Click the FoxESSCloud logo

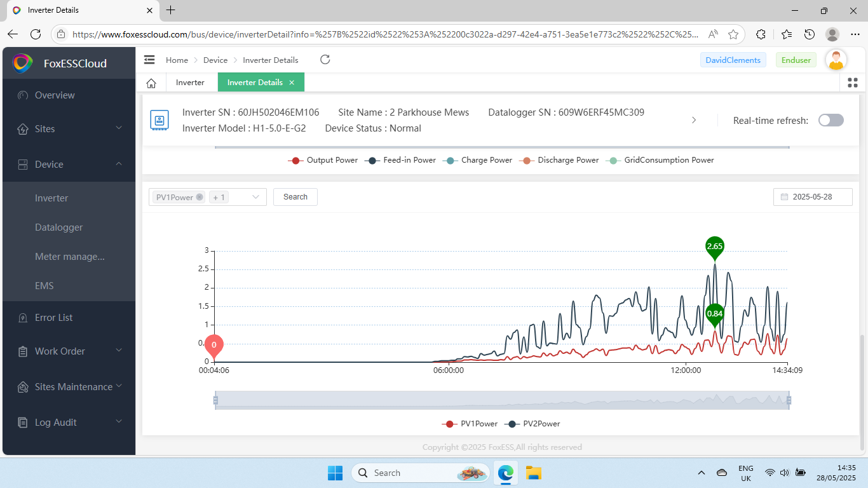[23, 64]
